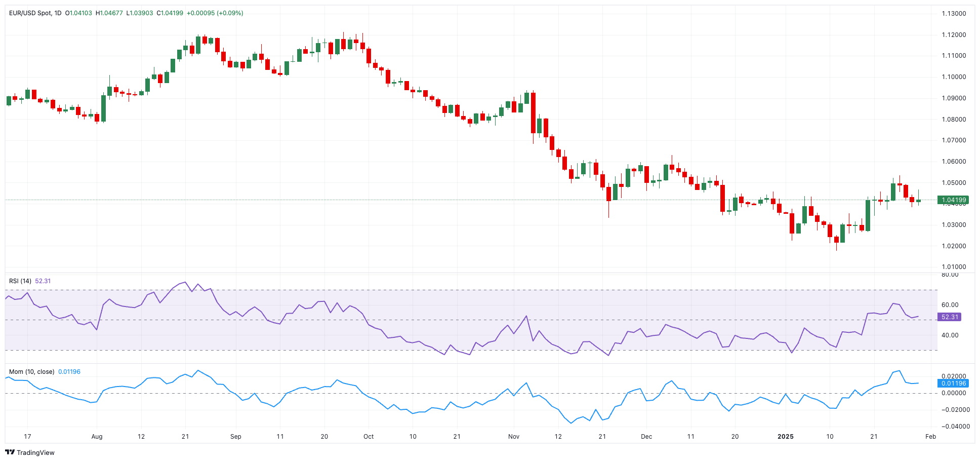Click the 1D interval label

pos(57,13)
